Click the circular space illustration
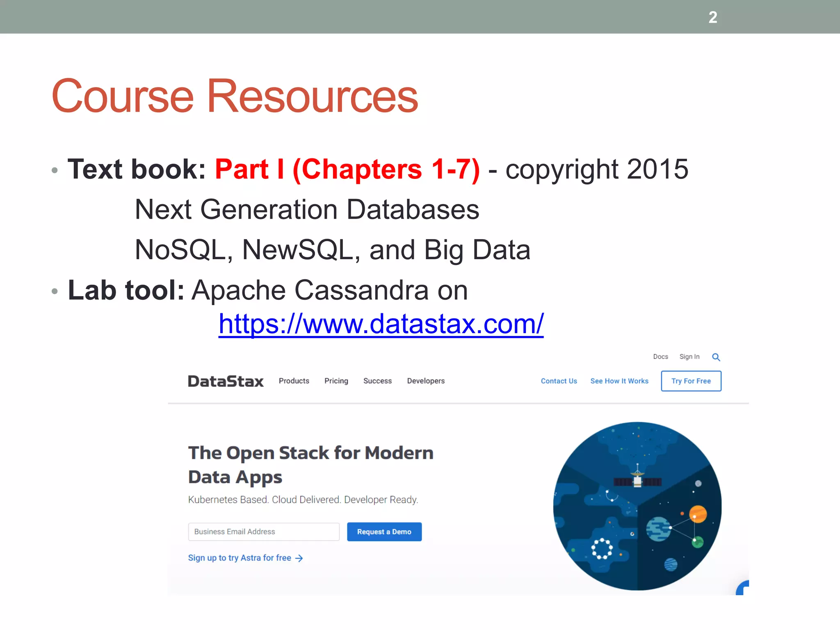Viewport: 840px width, 630px height. tap(637, 506)
